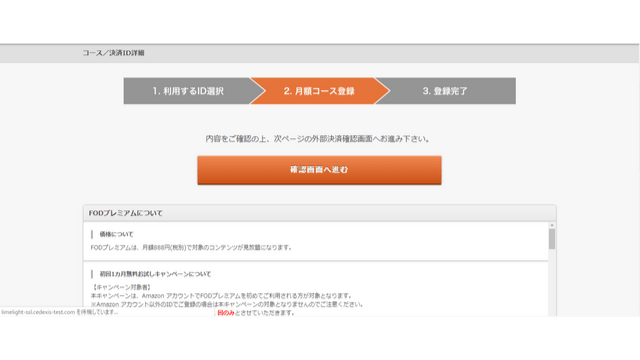Click the orange 確認画面へ進む button
640x360 pixels.
[x=319, y=170]
